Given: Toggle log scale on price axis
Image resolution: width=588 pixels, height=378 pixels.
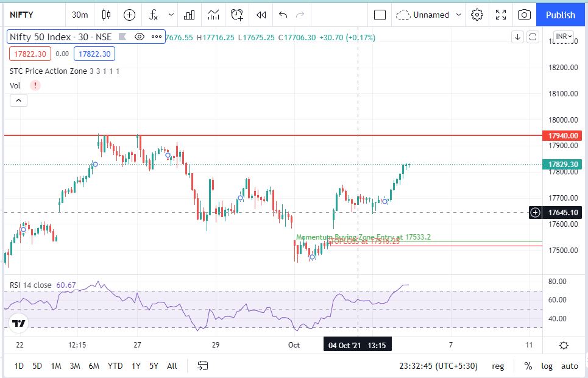Looking at the screenshot, I should pos(547,366).
